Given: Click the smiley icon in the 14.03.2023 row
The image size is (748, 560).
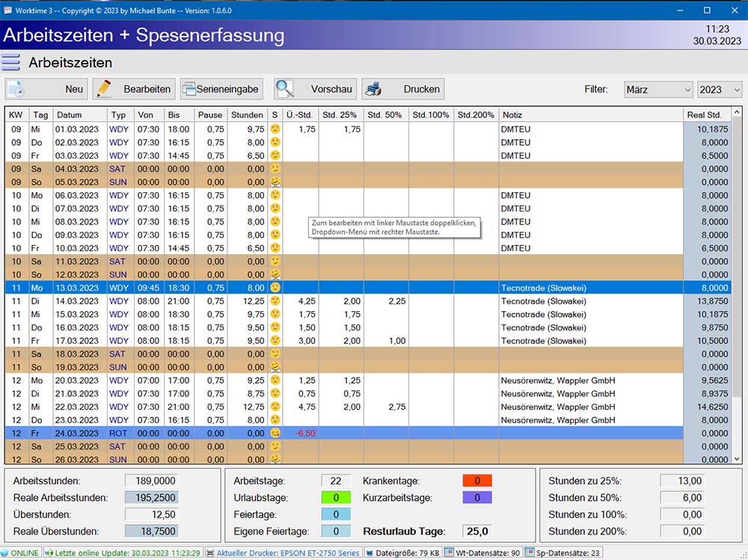Looking at the screenshot, I should click(x=275, y=301).
